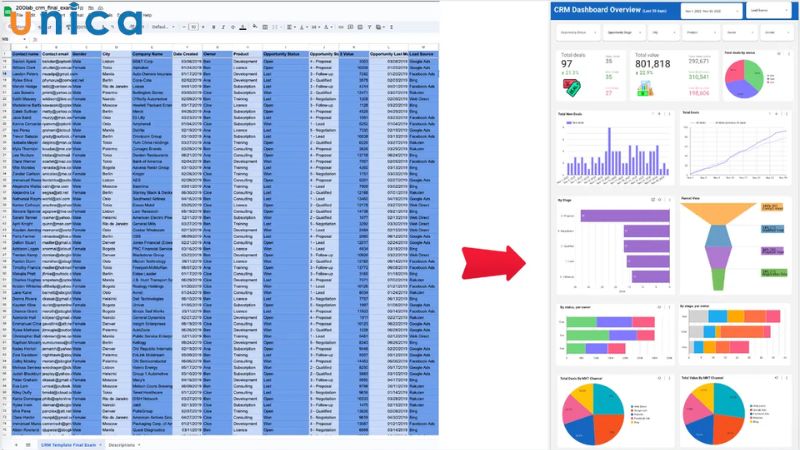Screen dimensions: 800x450
Task: Open text wrapping options
Action: [315, 27]
